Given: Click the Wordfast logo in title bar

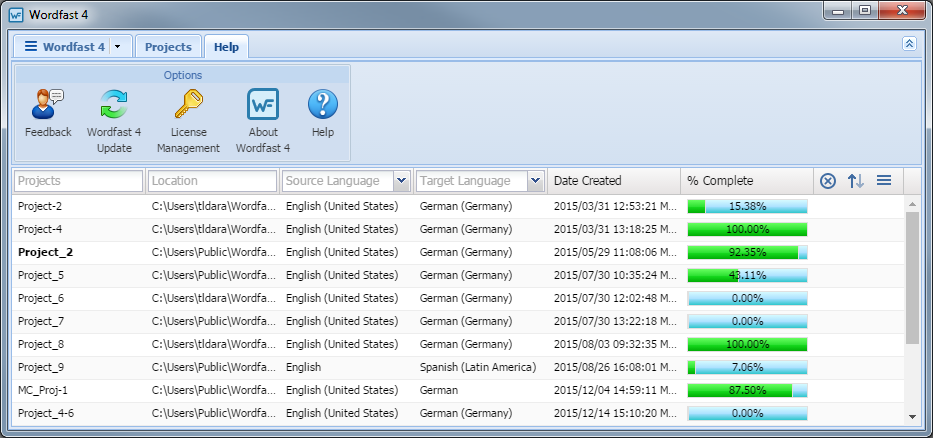Looking at the screenshot, I should pos(16,15).
